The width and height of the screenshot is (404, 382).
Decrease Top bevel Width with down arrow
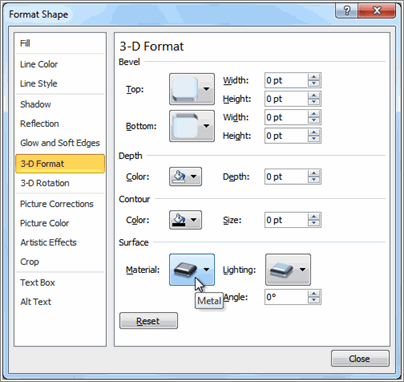[x=314, y=84]
